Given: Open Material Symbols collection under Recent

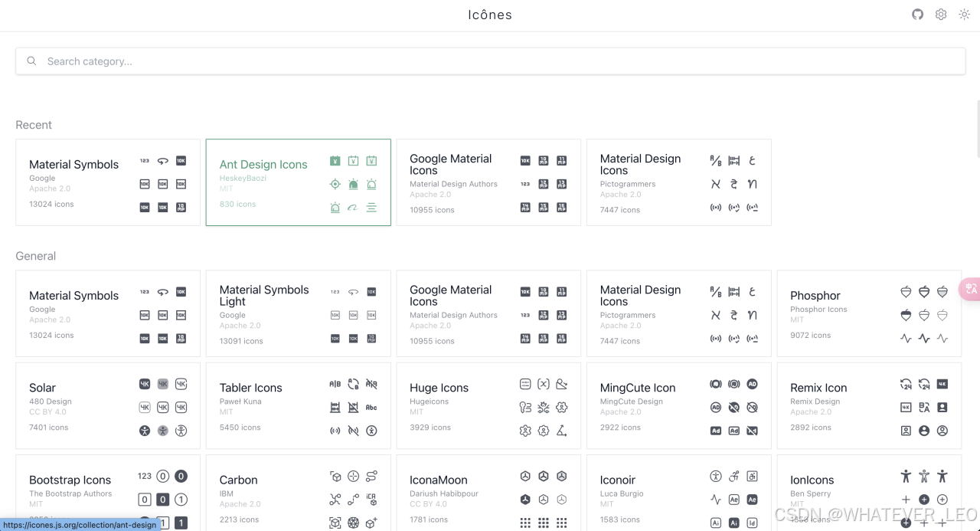Looking at the screenshot, I should (x=108, y=182).
